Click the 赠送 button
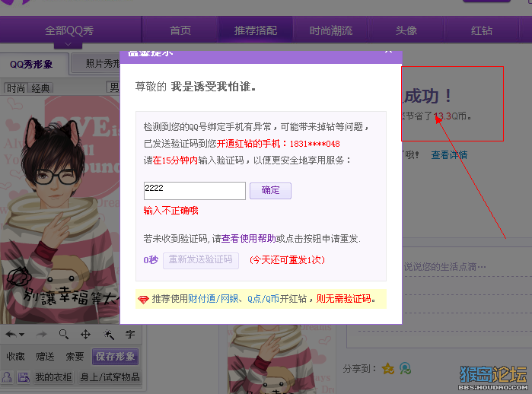The image size is (532, 394). coord(45,357)
